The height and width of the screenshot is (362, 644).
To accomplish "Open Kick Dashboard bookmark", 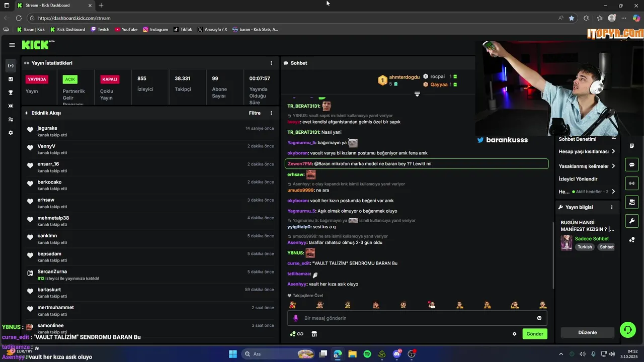I will point(67,30).
